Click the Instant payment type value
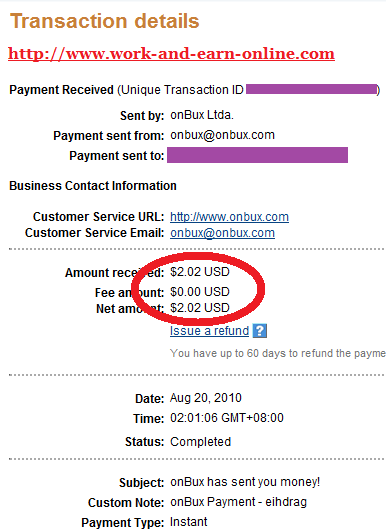 pyautogui.click(x=189, y=521)
